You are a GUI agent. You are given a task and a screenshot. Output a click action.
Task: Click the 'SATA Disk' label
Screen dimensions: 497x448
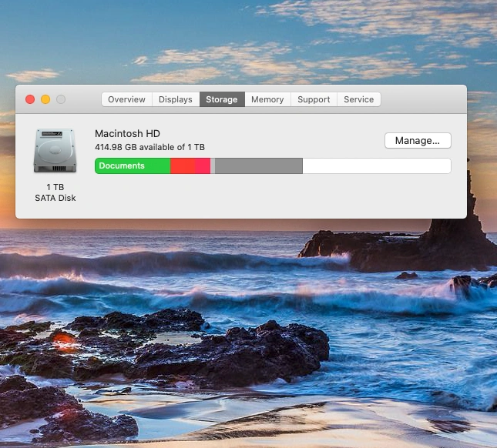pyautogui.click(x=55, y=198)
